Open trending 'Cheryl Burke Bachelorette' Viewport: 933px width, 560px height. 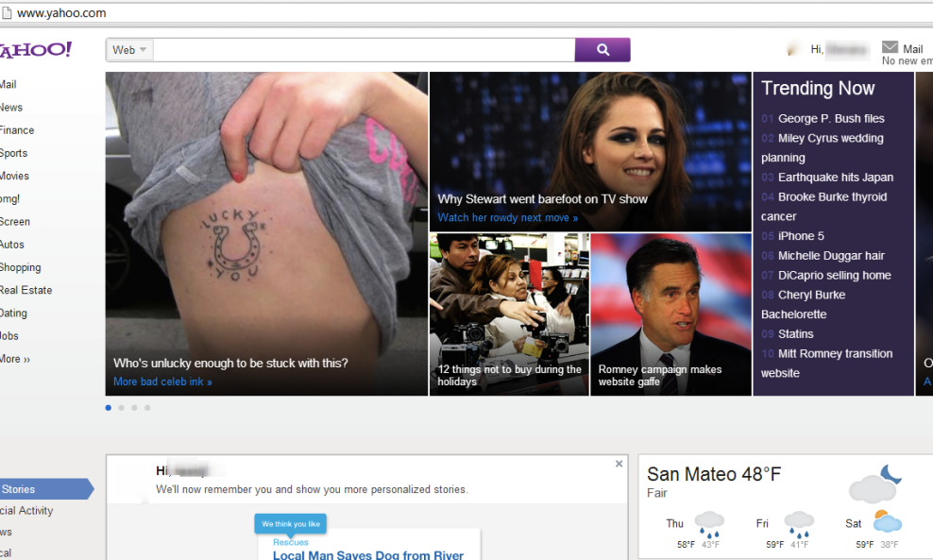click(804, 305)
